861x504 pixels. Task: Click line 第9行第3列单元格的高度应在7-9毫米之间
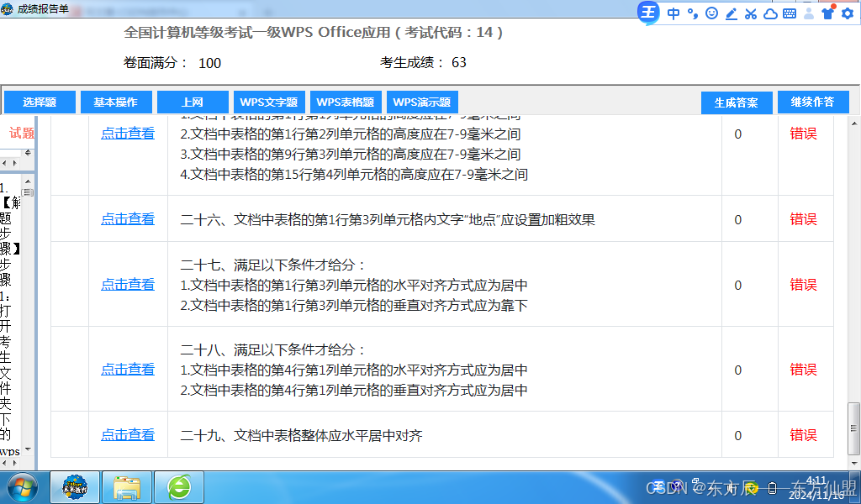[x=351, y=154]
